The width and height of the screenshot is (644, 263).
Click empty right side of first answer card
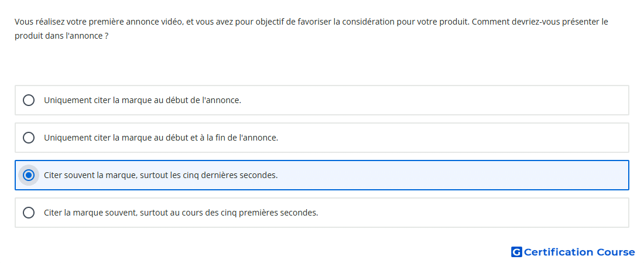coord(452,100)
